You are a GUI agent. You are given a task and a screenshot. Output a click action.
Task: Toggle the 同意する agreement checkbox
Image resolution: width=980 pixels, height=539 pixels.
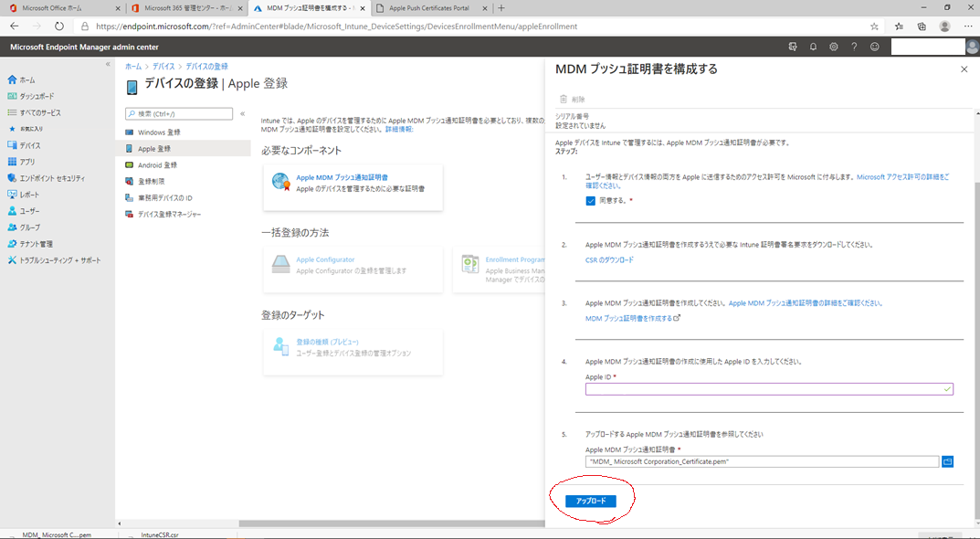coord(590,201)
